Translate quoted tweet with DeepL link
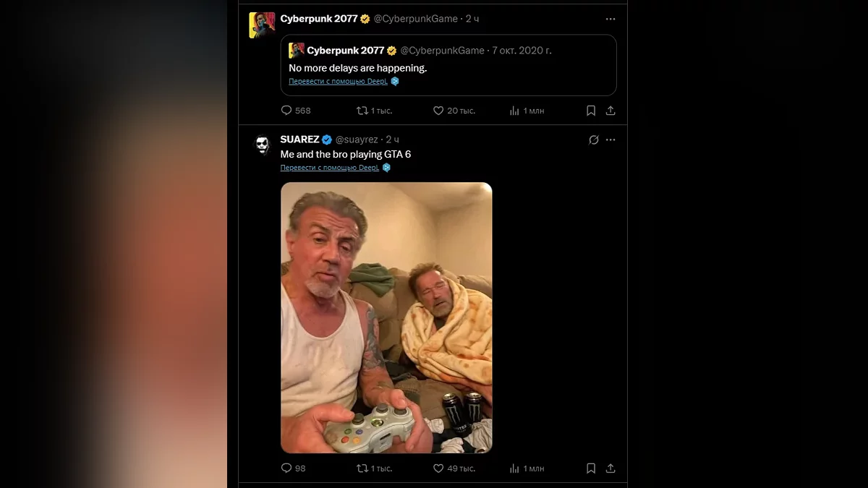This screenshot has width=868, height=488. click(x=339, y=82)
